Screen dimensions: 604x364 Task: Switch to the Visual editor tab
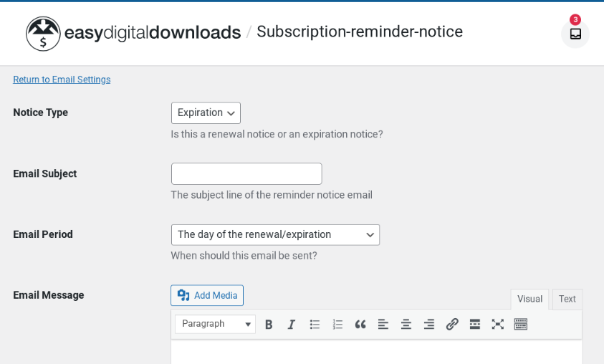[x=529, y=300]
